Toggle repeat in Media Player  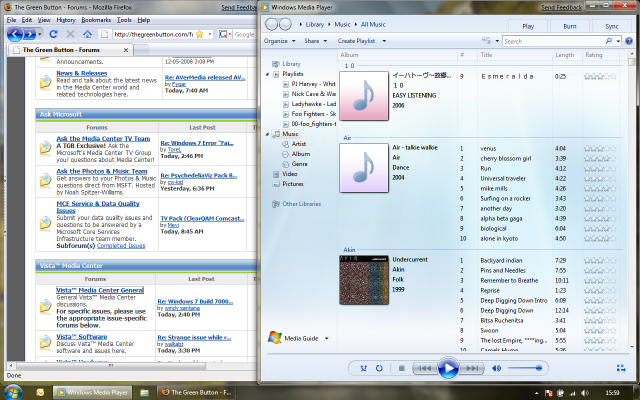pyautogui.click(x=379, y=368)
